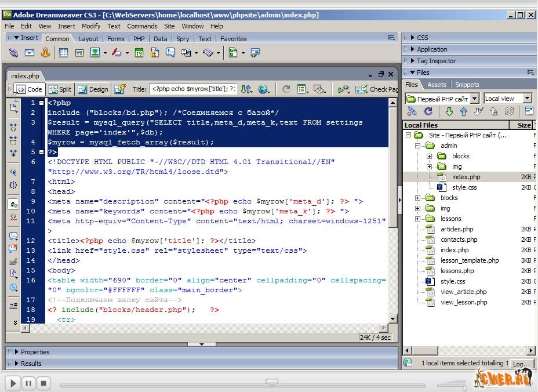Open the Commands menu
Screen dimensions: 538x392
coord(142,26)
